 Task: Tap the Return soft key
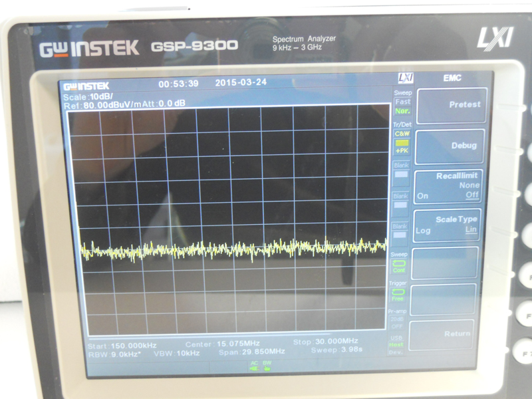442,334
